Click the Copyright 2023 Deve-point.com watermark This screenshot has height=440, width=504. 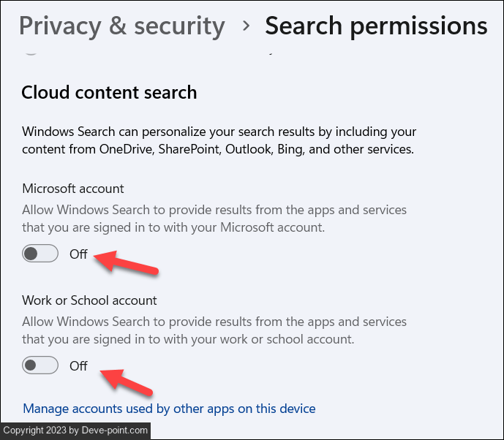(x=75, y=430)
